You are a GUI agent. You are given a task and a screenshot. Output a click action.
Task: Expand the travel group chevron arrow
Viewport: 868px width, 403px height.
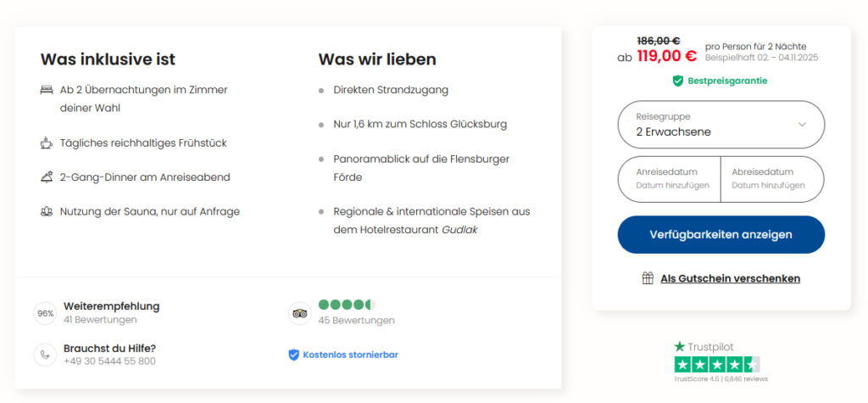point(802,125)
